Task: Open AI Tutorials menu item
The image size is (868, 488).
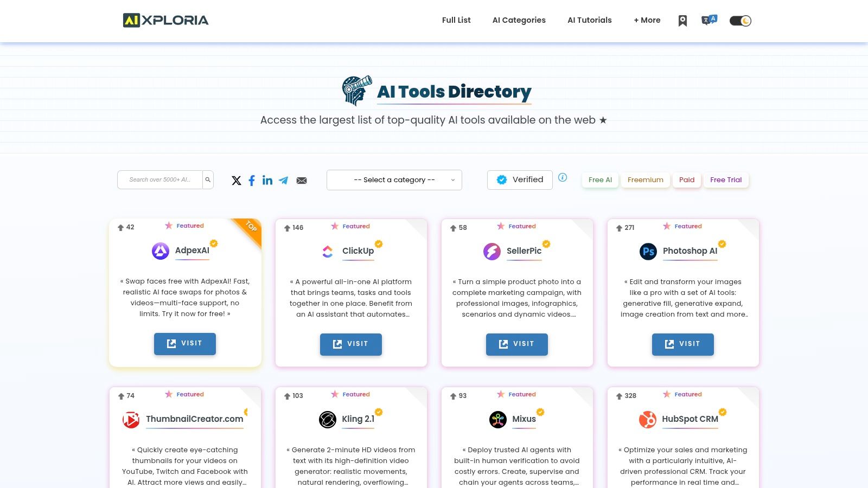Action: 590,20
